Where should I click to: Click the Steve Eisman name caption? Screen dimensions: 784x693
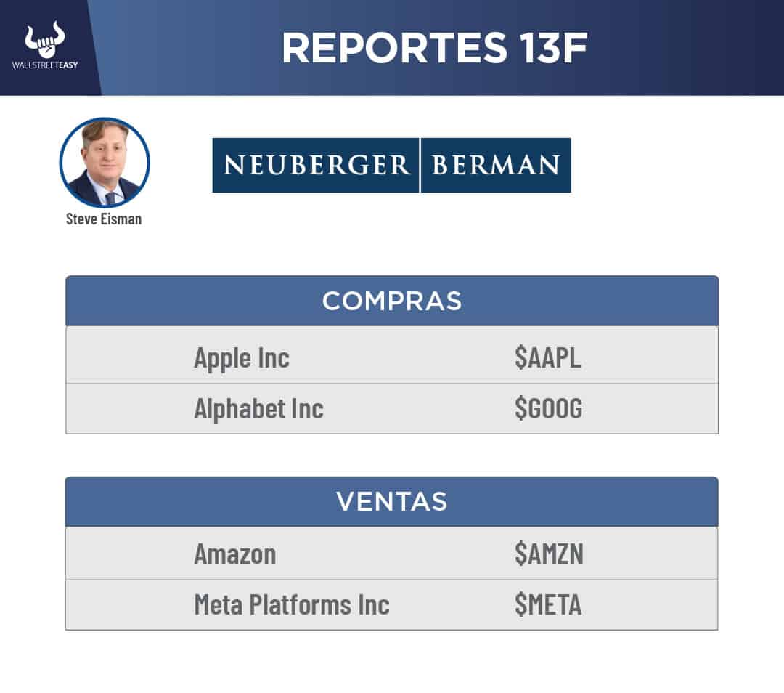[x=104, y=219]
